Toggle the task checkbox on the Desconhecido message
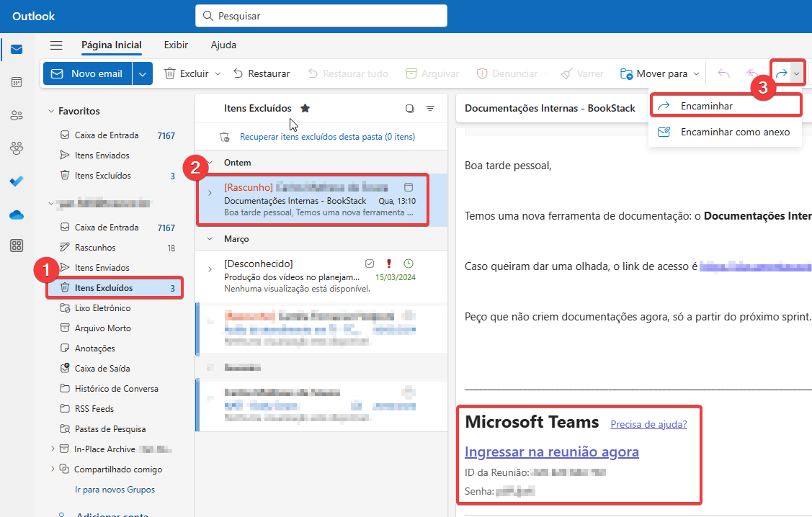812x517 pixels. point(369,264)
